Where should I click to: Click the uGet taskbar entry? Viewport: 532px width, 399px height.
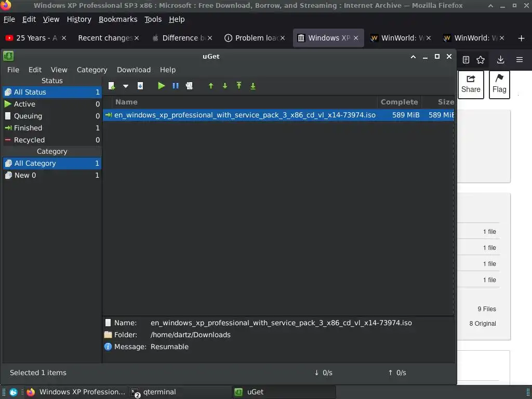coord(284,392)
